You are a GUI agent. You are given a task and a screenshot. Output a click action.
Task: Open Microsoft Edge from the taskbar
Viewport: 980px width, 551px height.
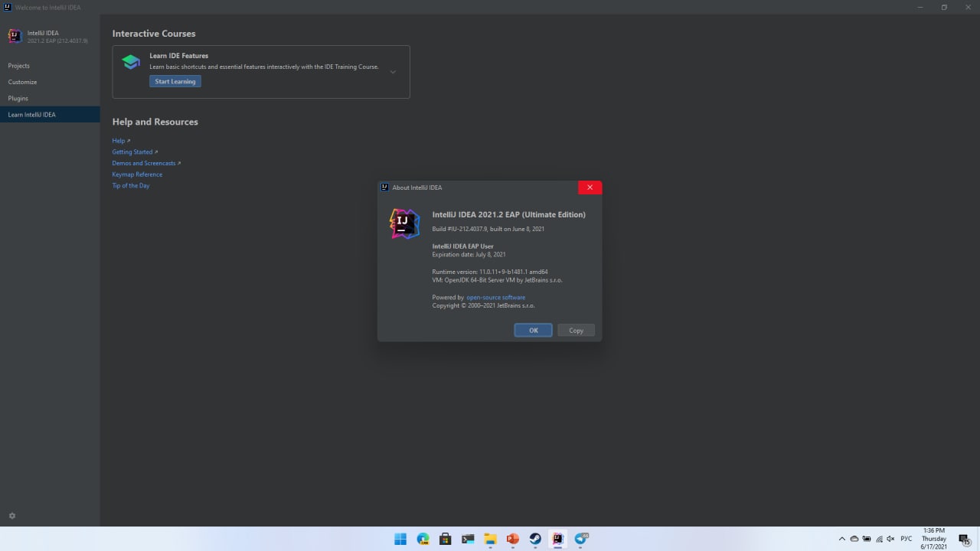pyautogui.click(x=423, y=539)
